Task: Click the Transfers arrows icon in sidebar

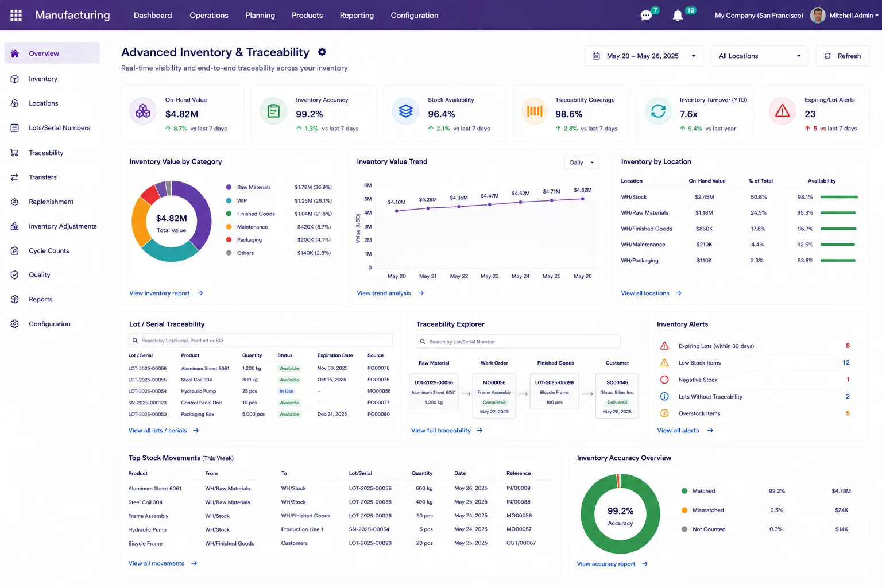Action: 15,177
